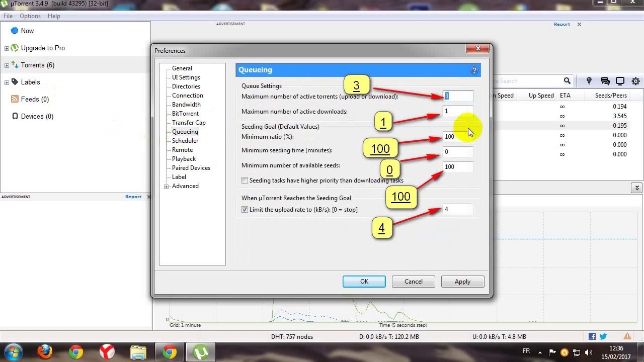Open Windows Explorer from the taskbar
This screenshot has width=644, height=362.
pyautogui.click(x=138, y=352)
